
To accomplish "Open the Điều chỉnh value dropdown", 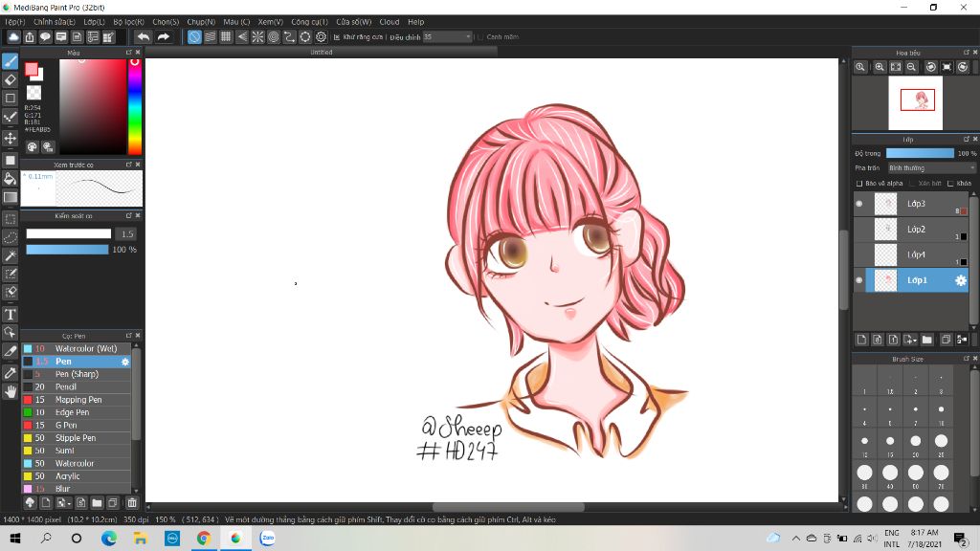I will pos(447,37).
